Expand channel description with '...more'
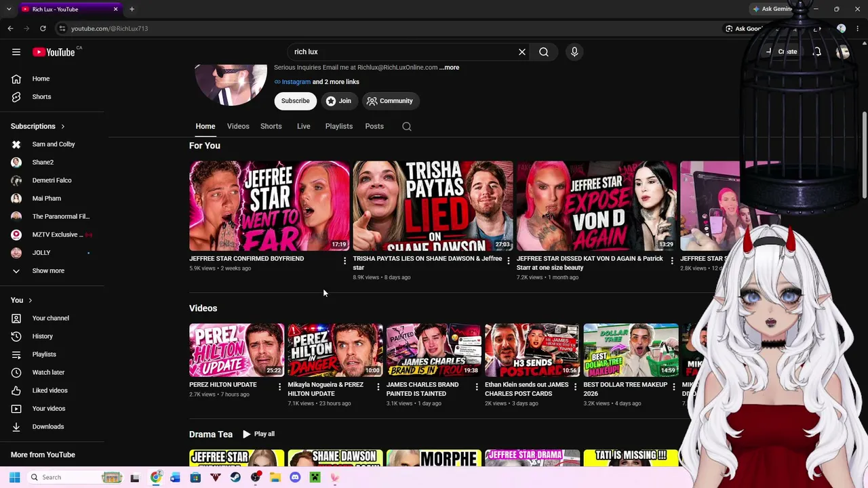The image size is (868, 488). point(449,68)
